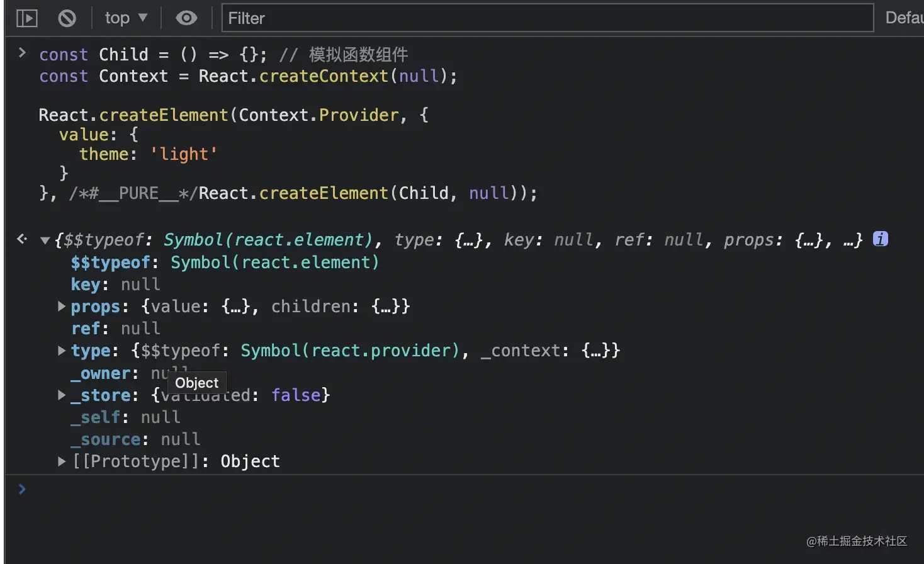The height and width of the screenshot is (564, 924).
Task: Click the 'const Child' code line
Action: (223, 55)
